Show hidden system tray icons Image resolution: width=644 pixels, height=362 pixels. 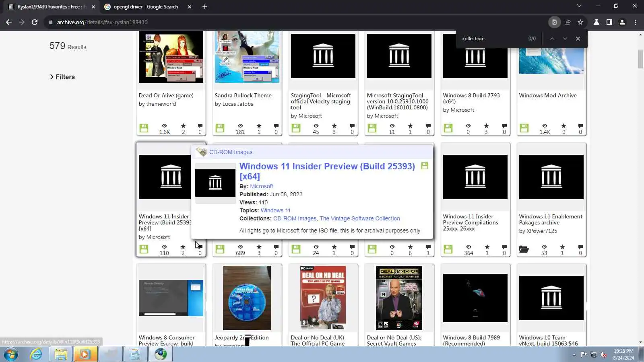tap(574, 354)
